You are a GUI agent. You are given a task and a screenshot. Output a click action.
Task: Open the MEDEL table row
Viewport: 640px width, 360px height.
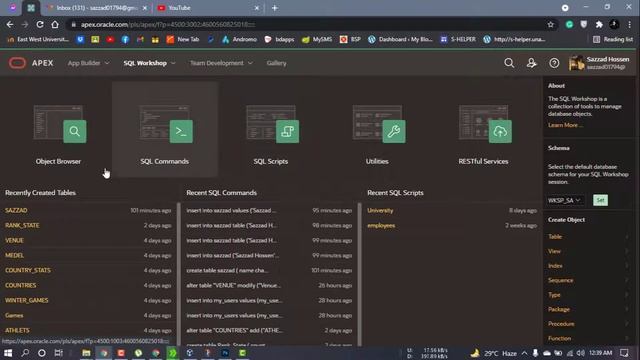88,256
